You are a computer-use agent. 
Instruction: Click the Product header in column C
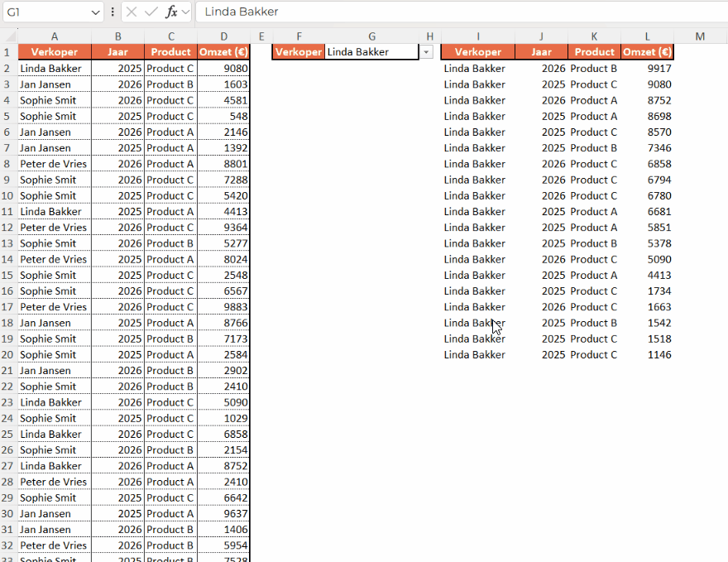171,52
